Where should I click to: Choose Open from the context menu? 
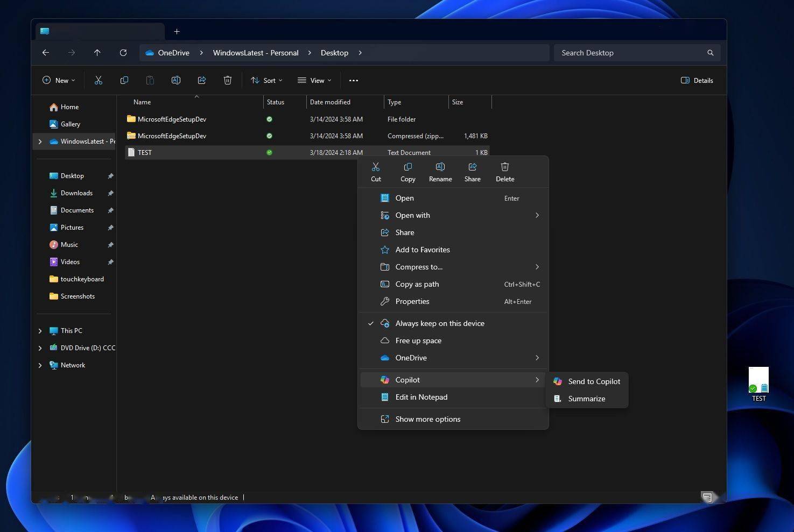(x=453, y=198)
